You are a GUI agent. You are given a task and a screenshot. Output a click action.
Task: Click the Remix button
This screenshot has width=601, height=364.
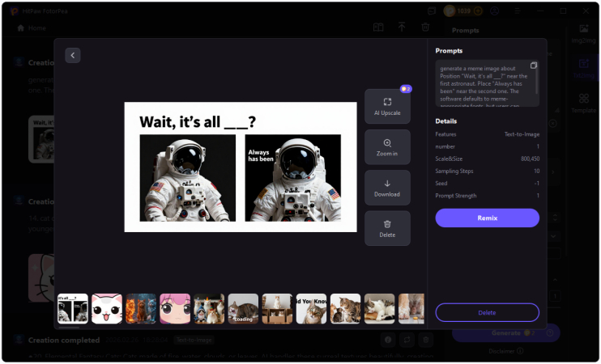[x=487, y=218]
